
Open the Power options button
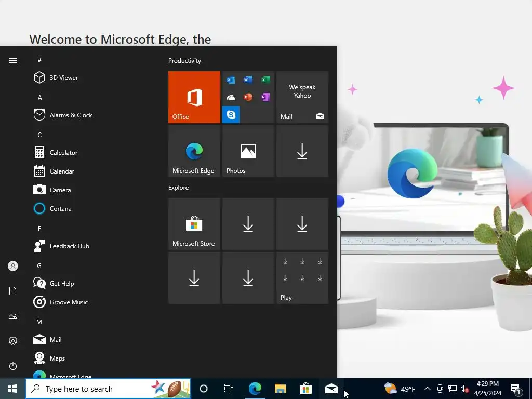(x=13, y=366)
